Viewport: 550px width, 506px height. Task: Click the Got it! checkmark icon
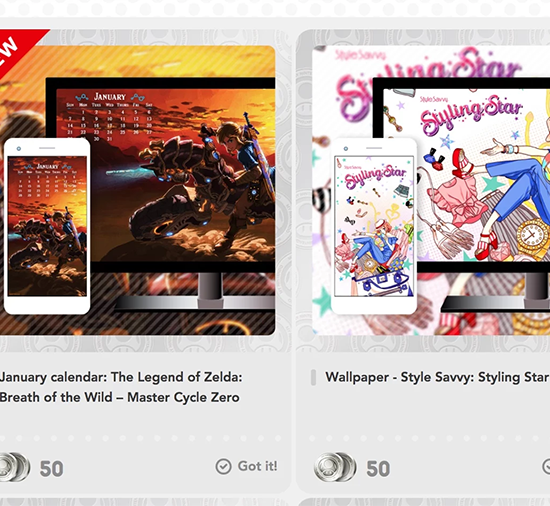coord(223,466)
